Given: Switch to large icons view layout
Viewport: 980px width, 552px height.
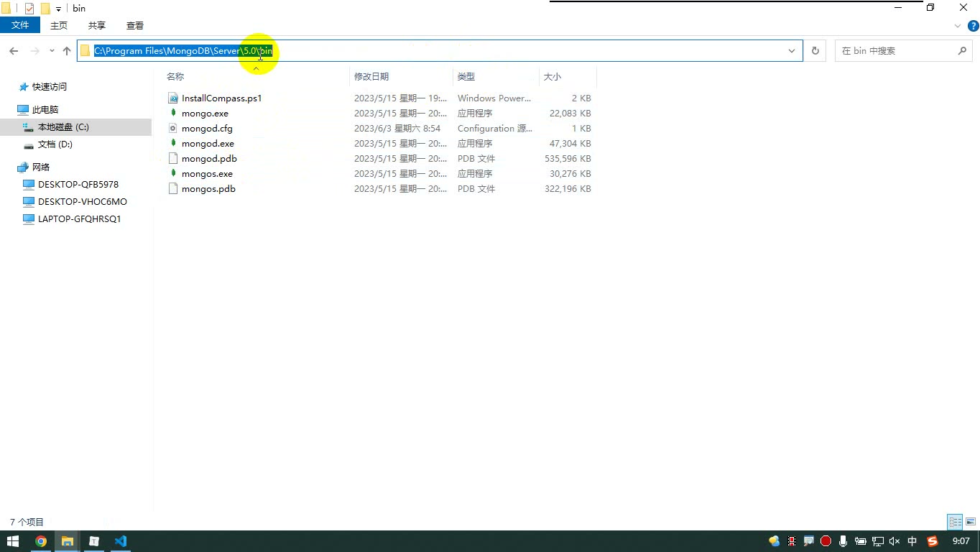Looking at the screenshot, I should click(x=971, y=522).
